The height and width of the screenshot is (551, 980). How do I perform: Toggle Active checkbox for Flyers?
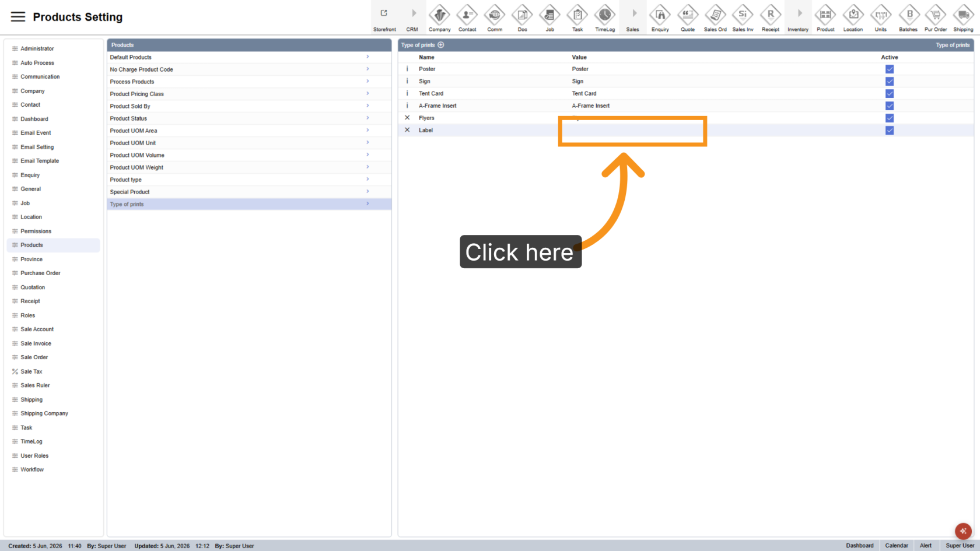click(x=890, y=118)
